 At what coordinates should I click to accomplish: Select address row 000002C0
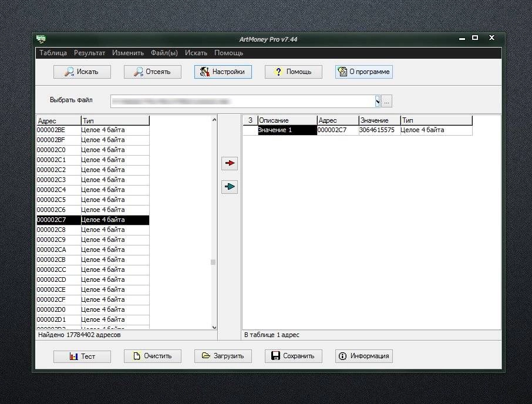coord(93,150)
